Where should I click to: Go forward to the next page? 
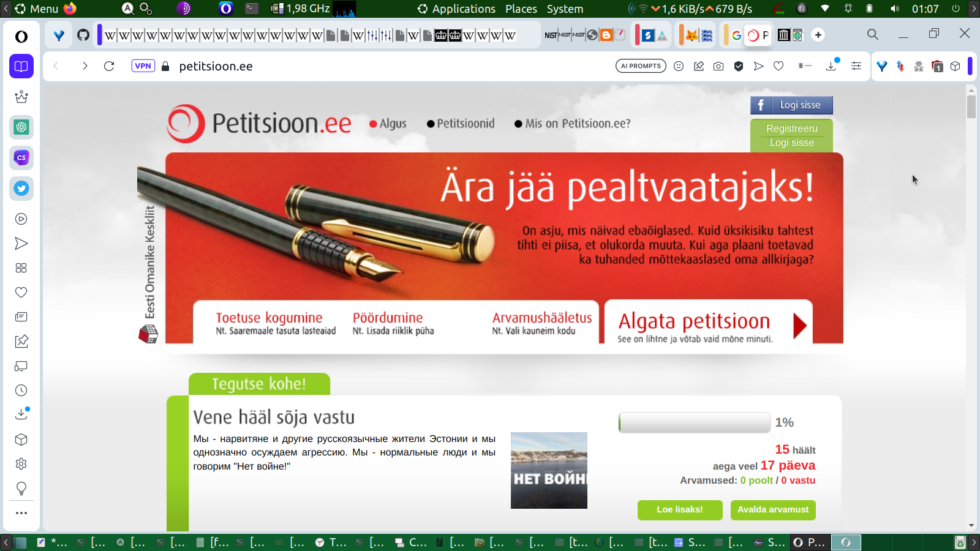[x=85, y=66]
